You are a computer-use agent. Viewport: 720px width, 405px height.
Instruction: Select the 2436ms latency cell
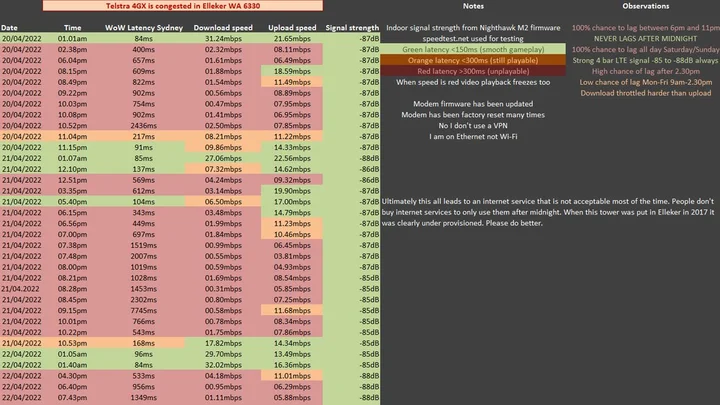click(144, 125)
